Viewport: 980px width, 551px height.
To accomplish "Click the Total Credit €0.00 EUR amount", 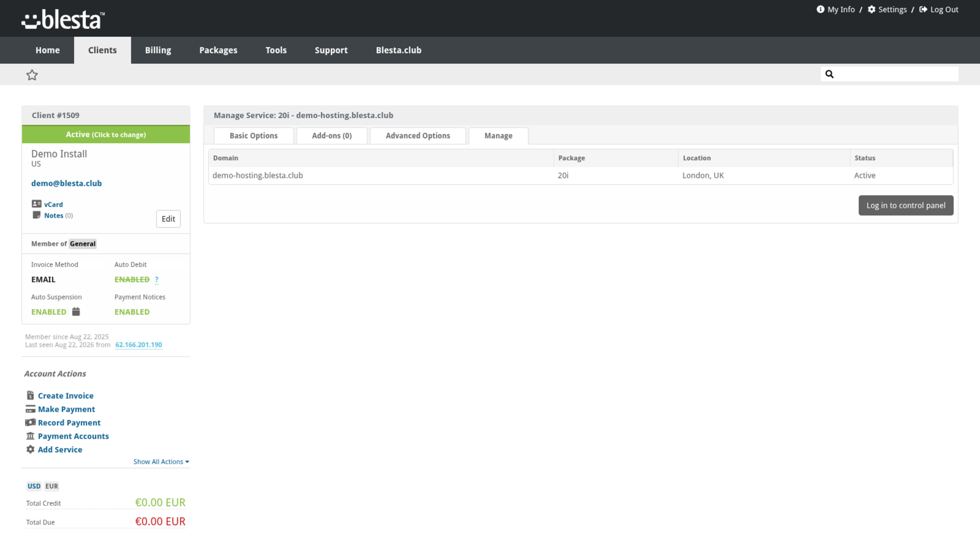I will [x=160, y=503].
